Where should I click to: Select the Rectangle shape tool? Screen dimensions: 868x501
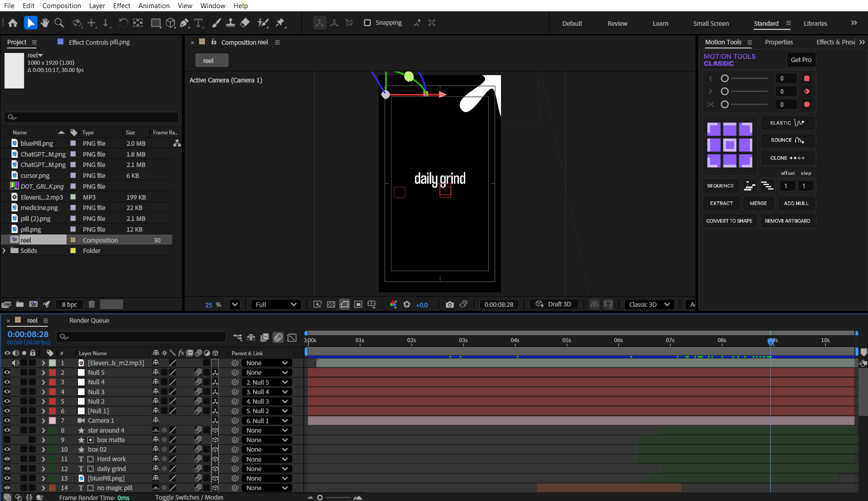coord(156,23)
